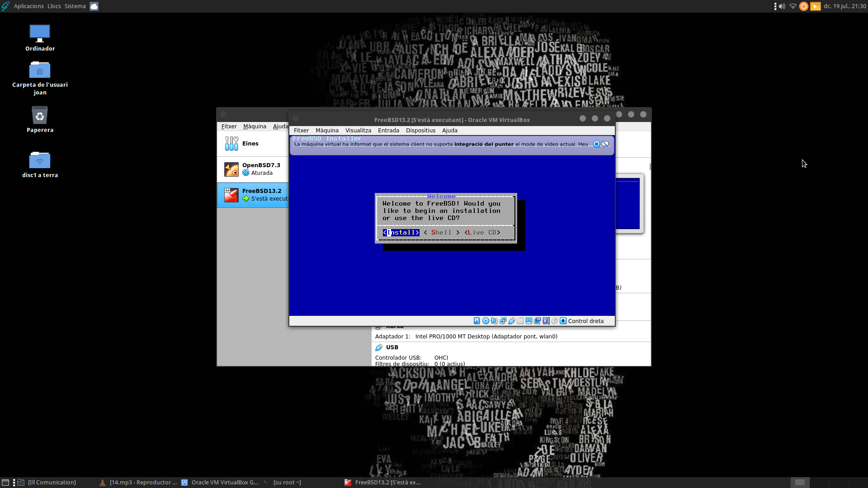
Task: Click the USB devices indicator icon
Action: tap(511, 321)
